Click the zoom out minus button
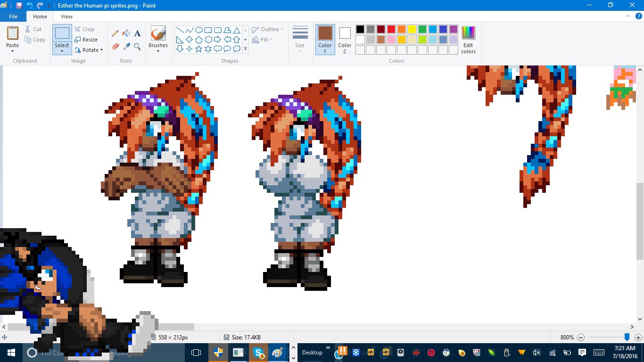This screenshot has height=362, width=644. [x=581, y=337]
